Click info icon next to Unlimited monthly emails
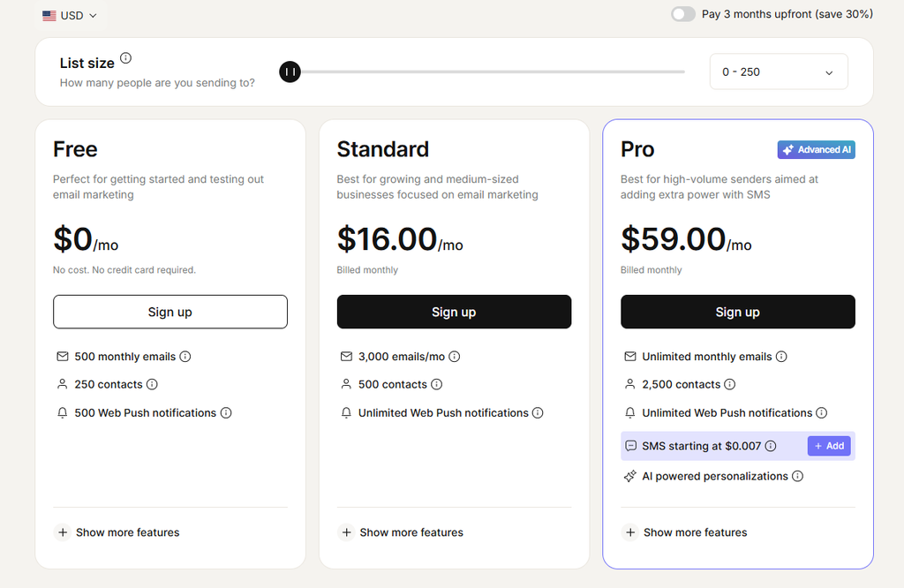 [781, 357]
